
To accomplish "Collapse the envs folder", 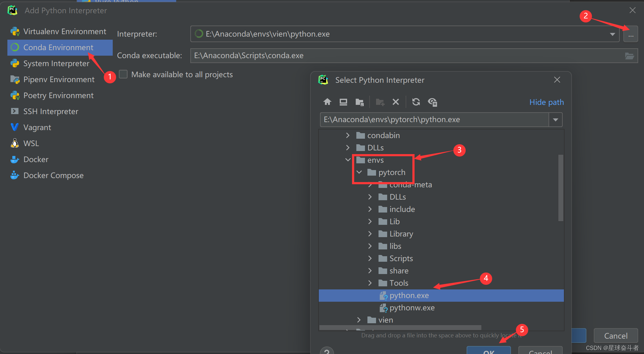I will click(x=348, y=160).
